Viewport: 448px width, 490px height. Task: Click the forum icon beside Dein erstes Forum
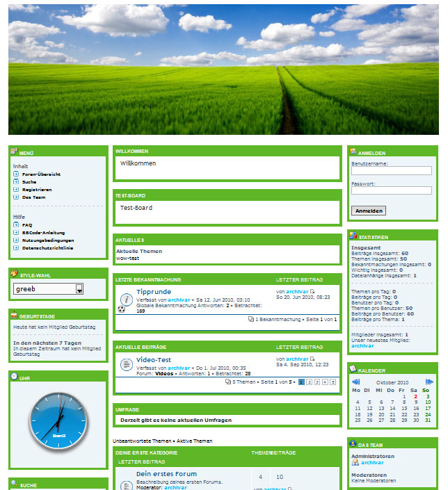coord(126,478)
